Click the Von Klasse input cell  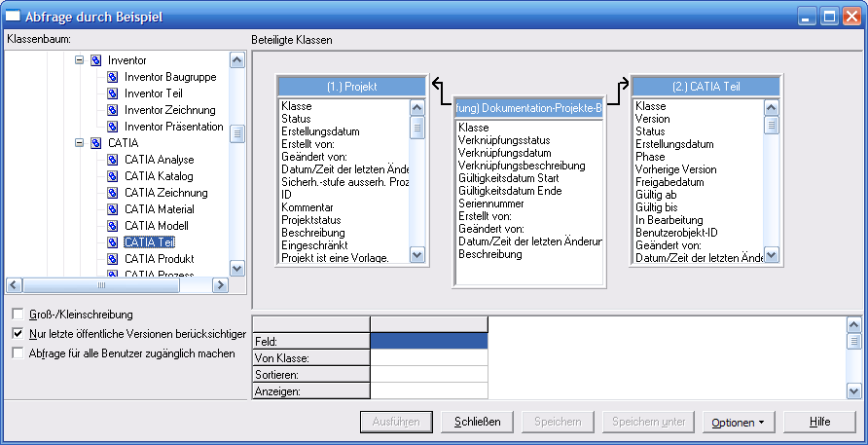(429, 357)
